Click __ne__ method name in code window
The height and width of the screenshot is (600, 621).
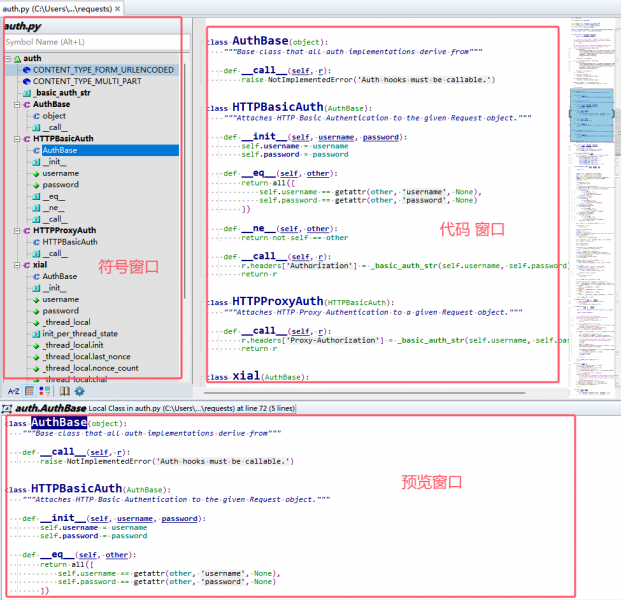259,228
